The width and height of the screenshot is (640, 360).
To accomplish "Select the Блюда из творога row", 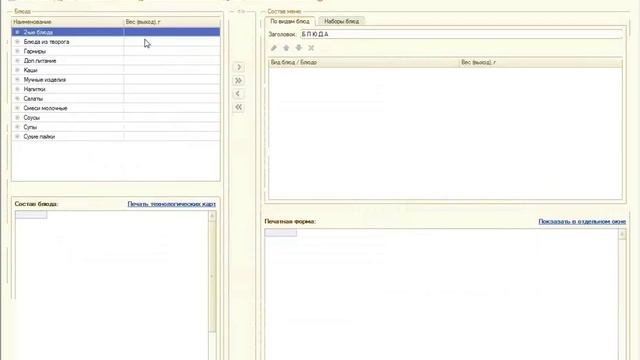I will [x=116, y=42].
